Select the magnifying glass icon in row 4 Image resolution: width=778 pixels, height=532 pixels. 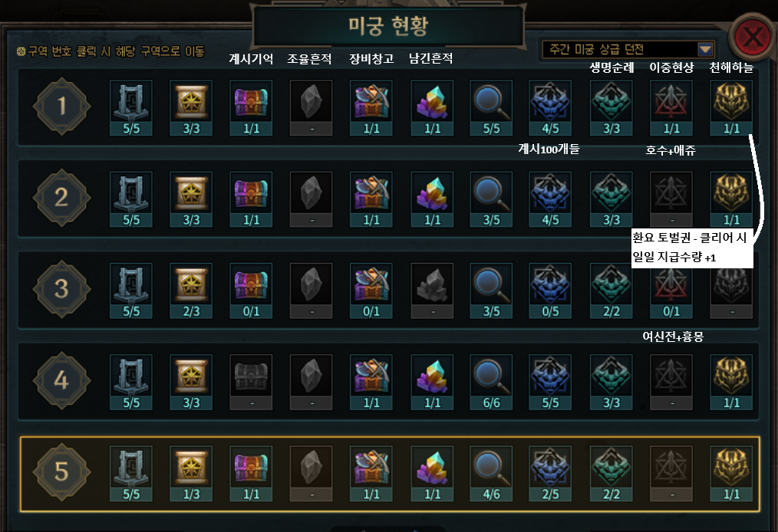[491, 382]
